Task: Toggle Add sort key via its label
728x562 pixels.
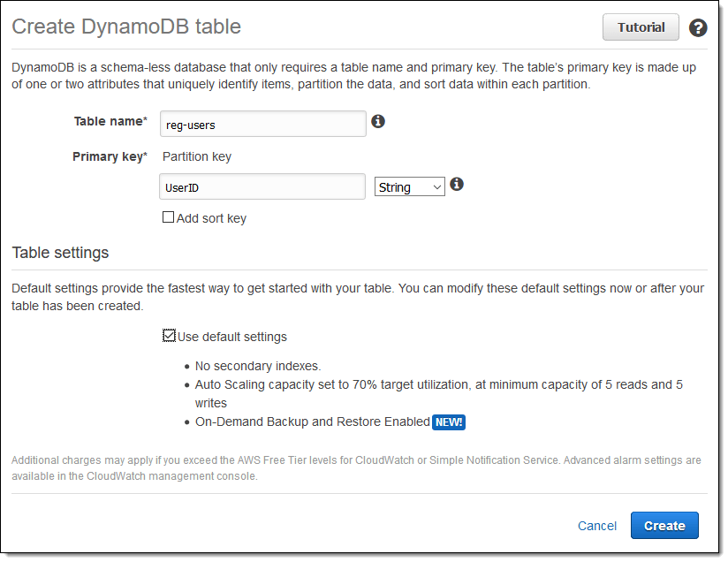Action: click(x=211, y=217)
